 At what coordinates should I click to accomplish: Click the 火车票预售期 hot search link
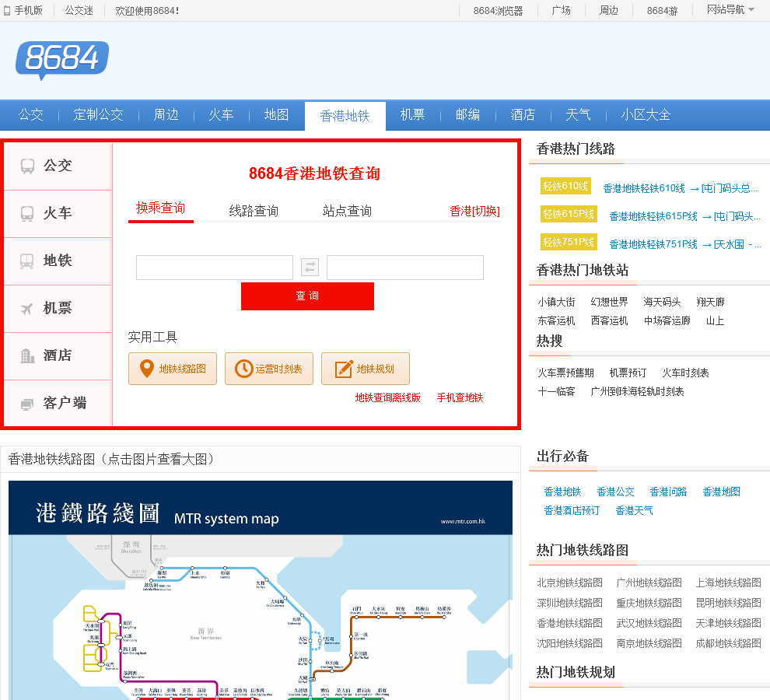(565, 373)
